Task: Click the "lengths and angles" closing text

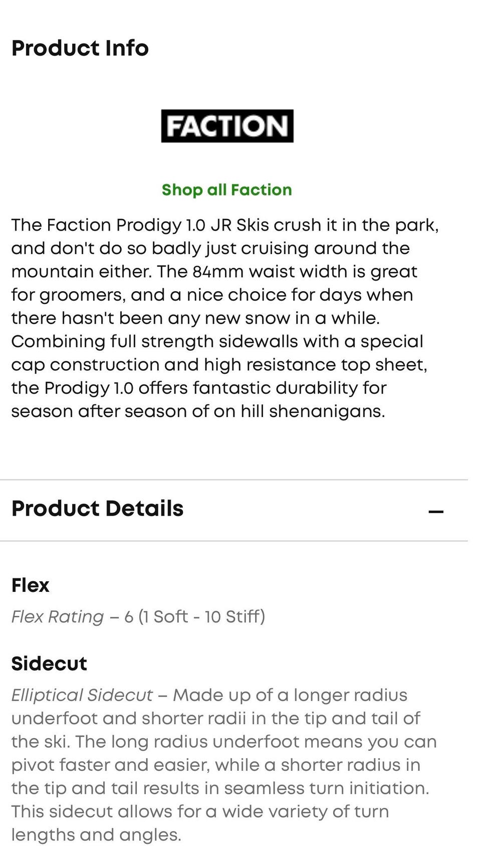Action: pyautogui.click(x=96, y=835)
